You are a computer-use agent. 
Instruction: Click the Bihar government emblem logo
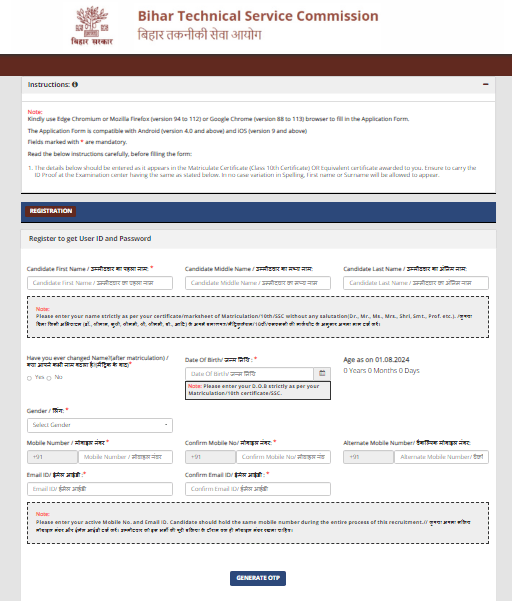tap(92, 26)
